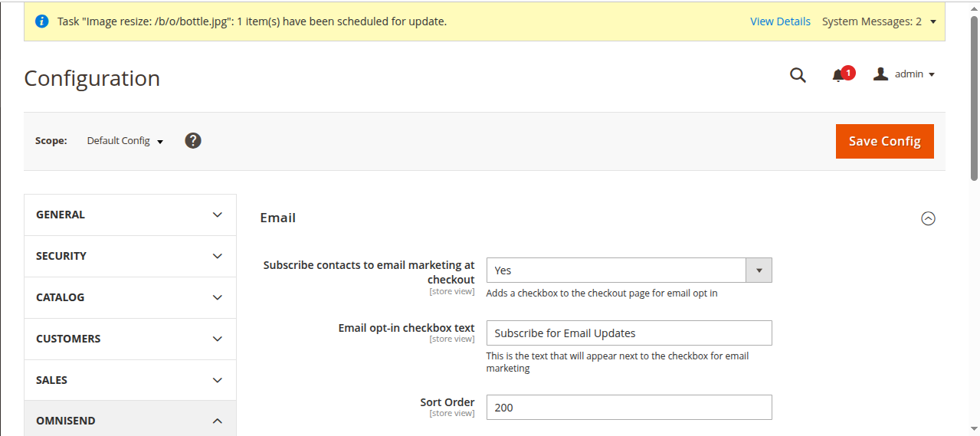The image size is (980, 436).
Task: Open the Default Config scope selector
Action: (125, 141)
